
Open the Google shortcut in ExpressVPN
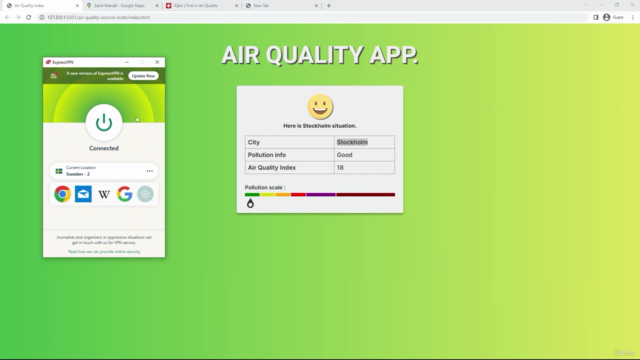124,194
